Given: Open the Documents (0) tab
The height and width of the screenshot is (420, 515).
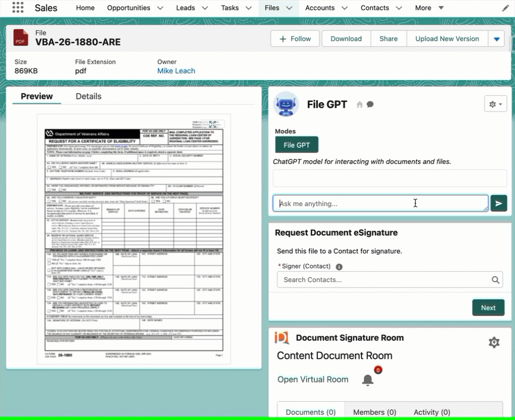Looking at the screenshot, I should [311, 412].
